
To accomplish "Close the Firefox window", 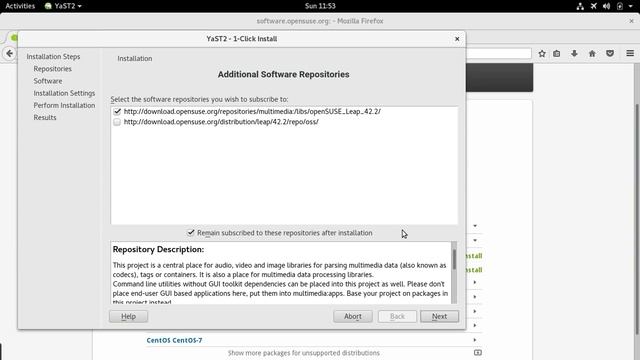I will pyautogui.click(x=631, y=21).
